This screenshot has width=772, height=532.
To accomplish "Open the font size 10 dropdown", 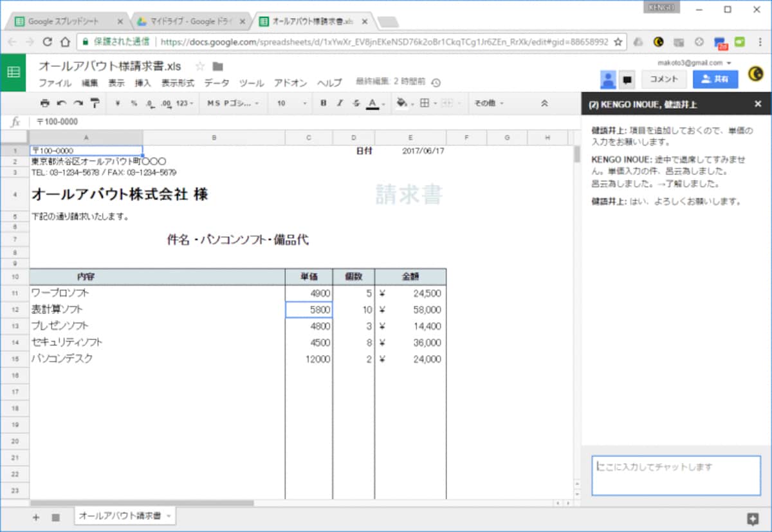I will pos(291,103).
